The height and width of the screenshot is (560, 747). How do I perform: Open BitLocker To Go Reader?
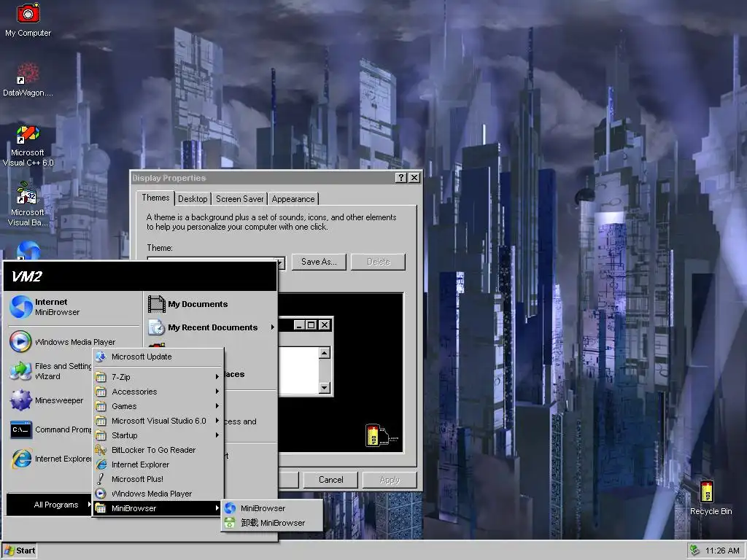click(158, 450)
